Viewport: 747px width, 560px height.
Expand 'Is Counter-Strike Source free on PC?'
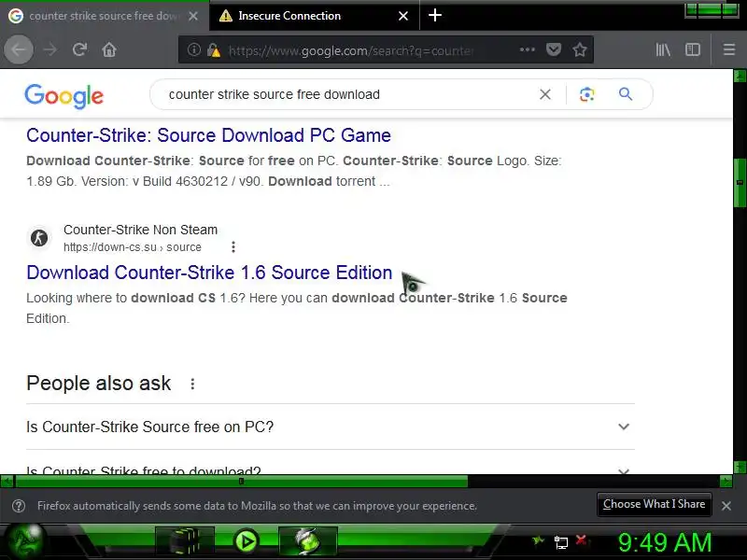tap(331, 427)
